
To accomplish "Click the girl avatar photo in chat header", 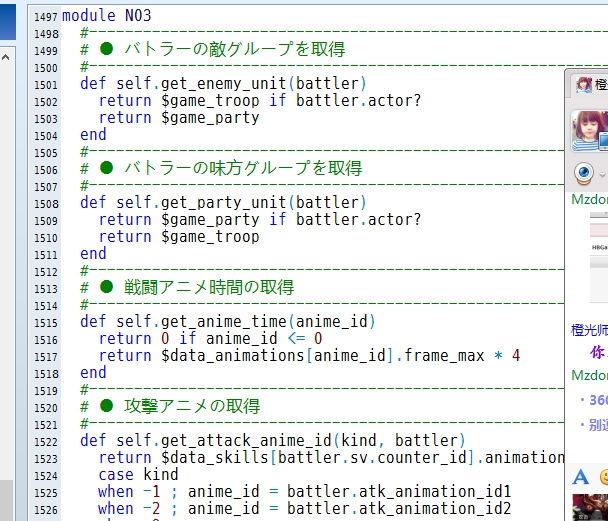I will pyautogui.click(x=589, y=130).
